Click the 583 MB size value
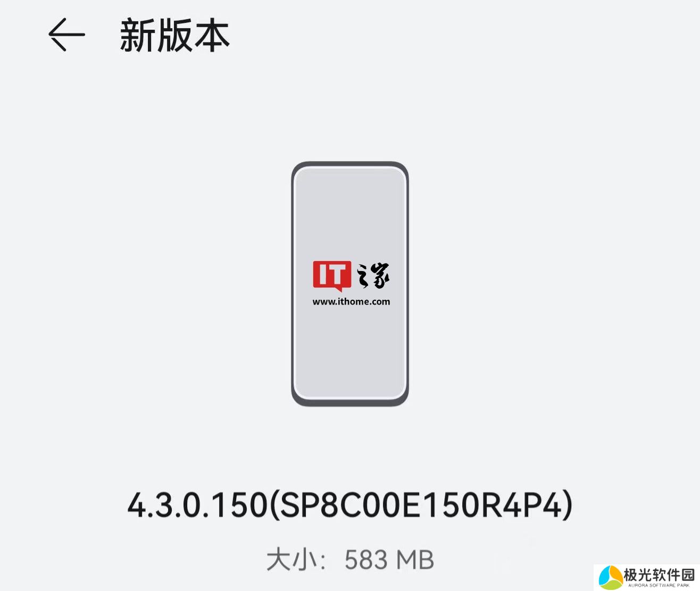700x591 pixels. [x=389, y=560]
